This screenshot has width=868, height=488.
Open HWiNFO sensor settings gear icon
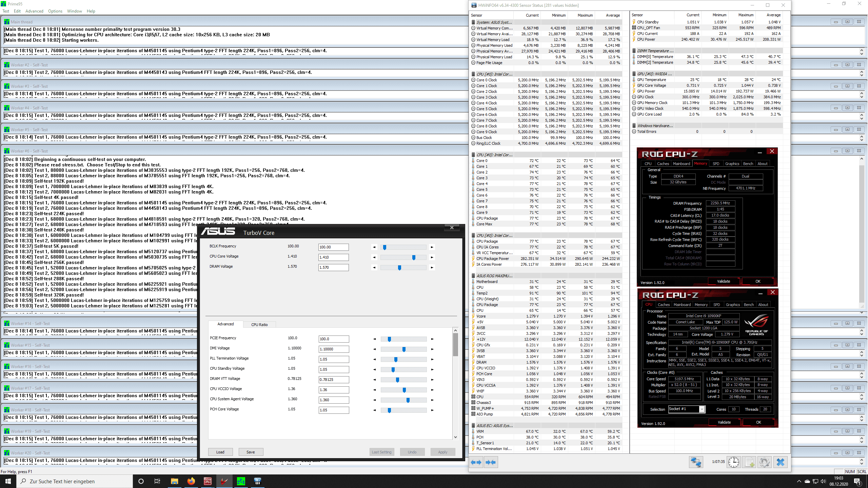pyautogui.click(x=765, y=462)
